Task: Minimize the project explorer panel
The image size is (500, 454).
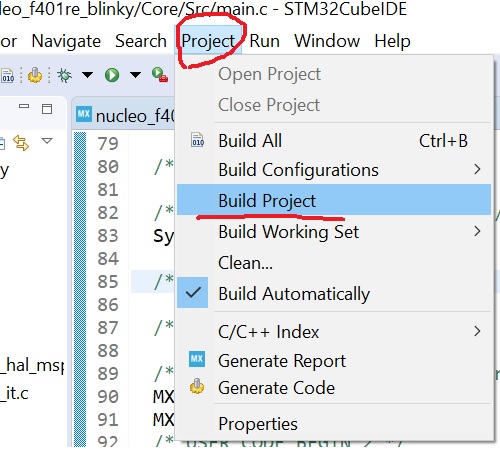Action: click(24, 106)
